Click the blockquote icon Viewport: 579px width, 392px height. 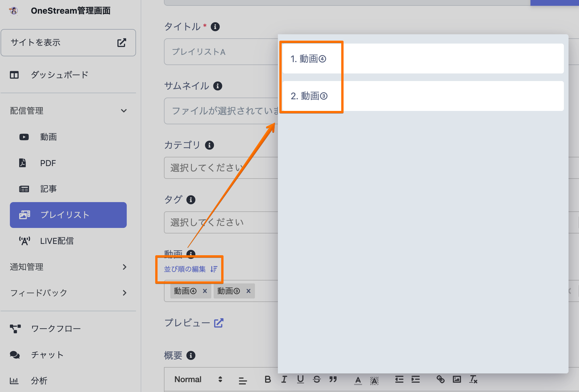click(333, 379)
